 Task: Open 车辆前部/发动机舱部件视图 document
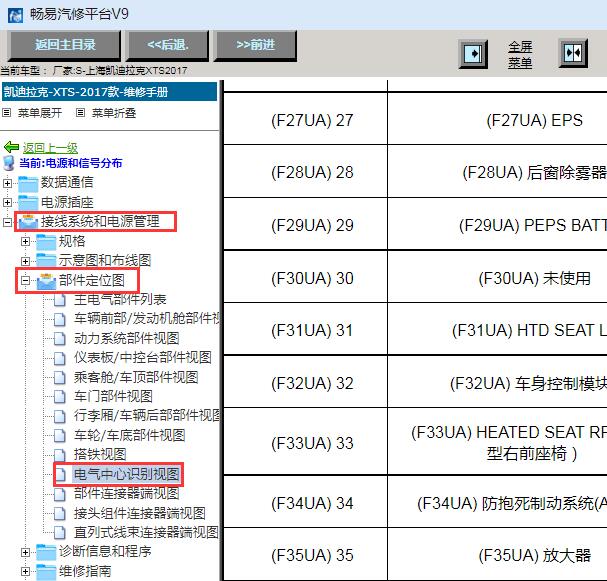coord(147,318)
